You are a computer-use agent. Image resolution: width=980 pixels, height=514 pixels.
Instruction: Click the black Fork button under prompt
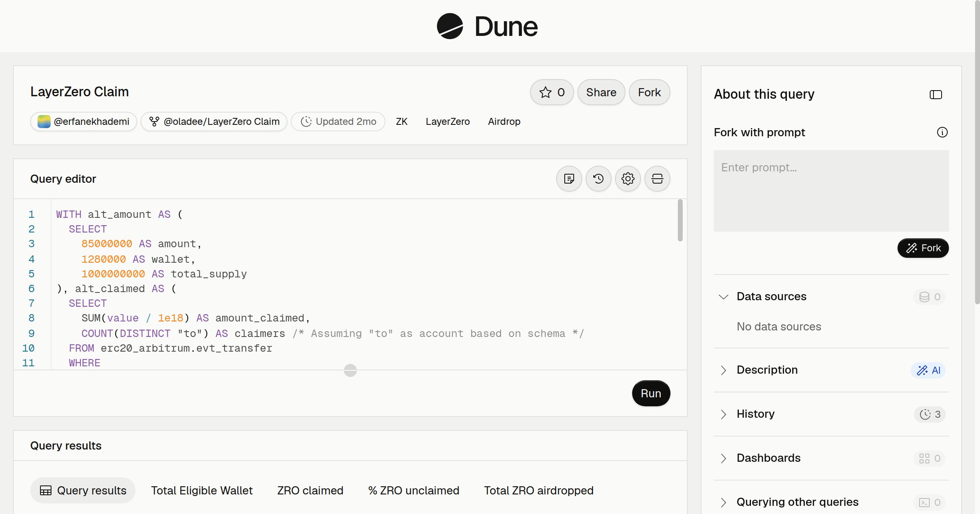coord(923,248)
